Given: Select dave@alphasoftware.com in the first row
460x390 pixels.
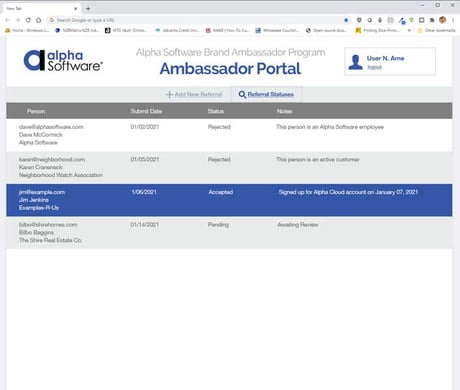Looking at the screenshot, I should [x=51, y=127].
